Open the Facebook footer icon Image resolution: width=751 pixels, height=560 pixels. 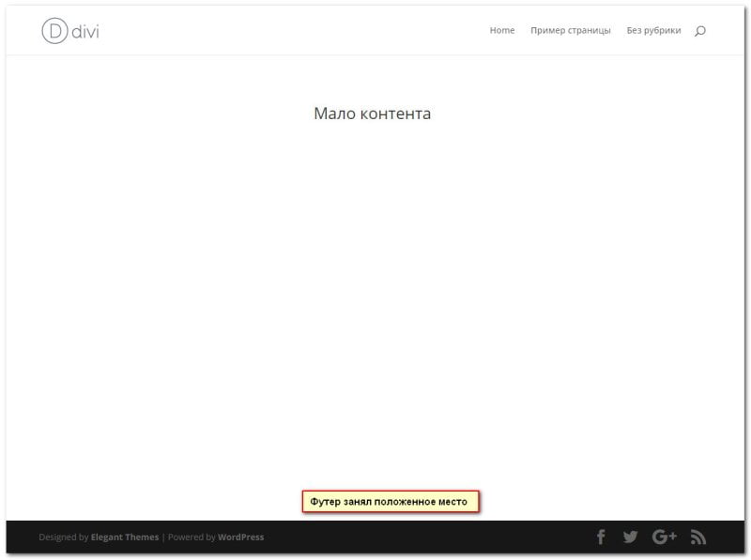(601, 537)
